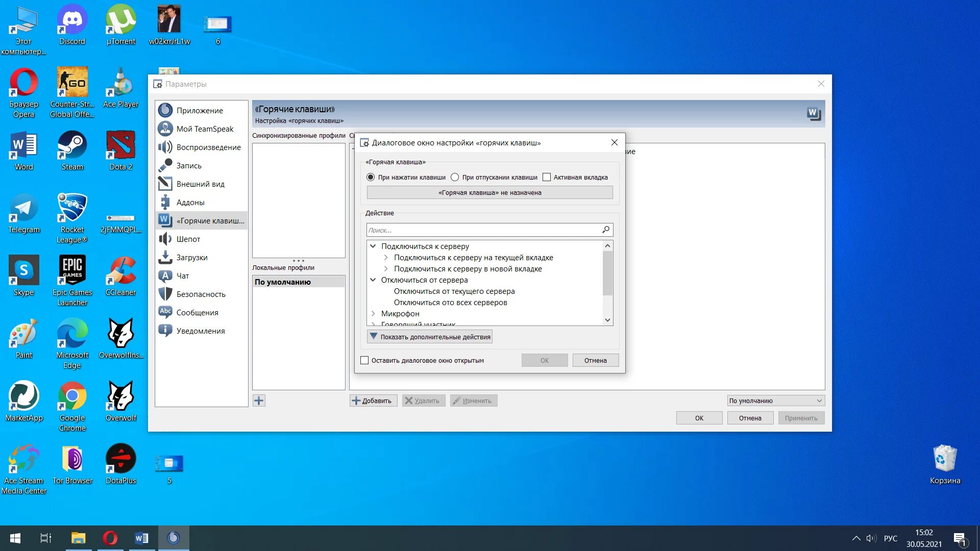Switch to the 'Чат' settings section

pyautogui.click(x=183, y=276)
